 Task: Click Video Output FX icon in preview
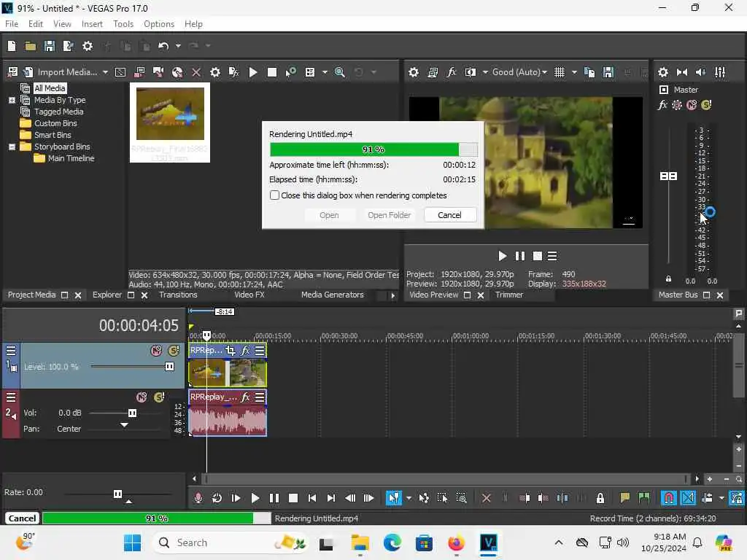(451, 72)
